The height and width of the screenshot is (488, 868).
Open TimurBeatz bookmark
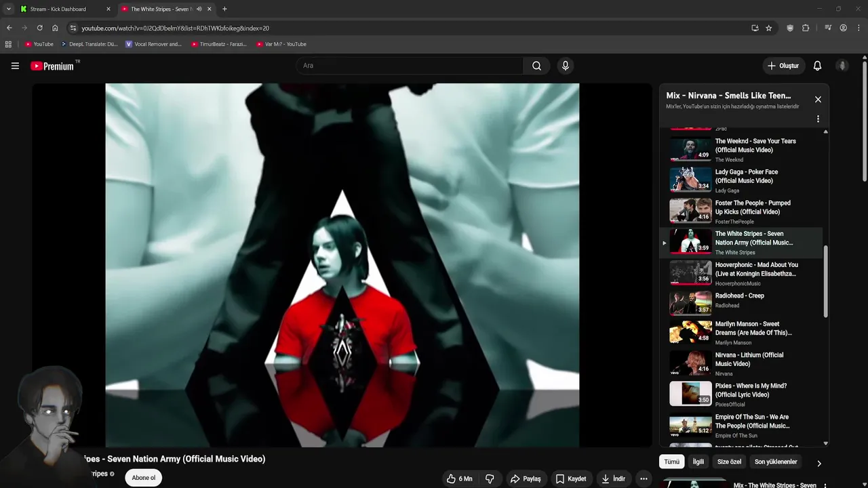tap(218, 44)
